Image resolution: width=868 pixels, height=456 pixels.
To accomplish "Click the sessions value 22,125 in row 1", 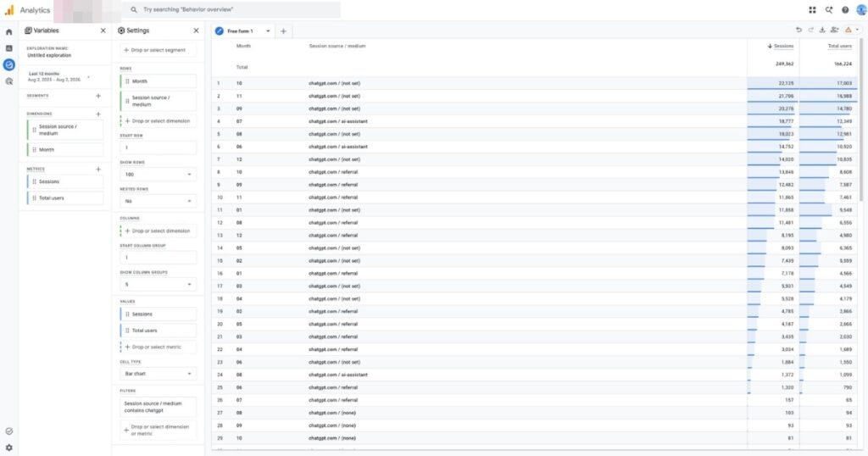I will [x=786, y=83].
